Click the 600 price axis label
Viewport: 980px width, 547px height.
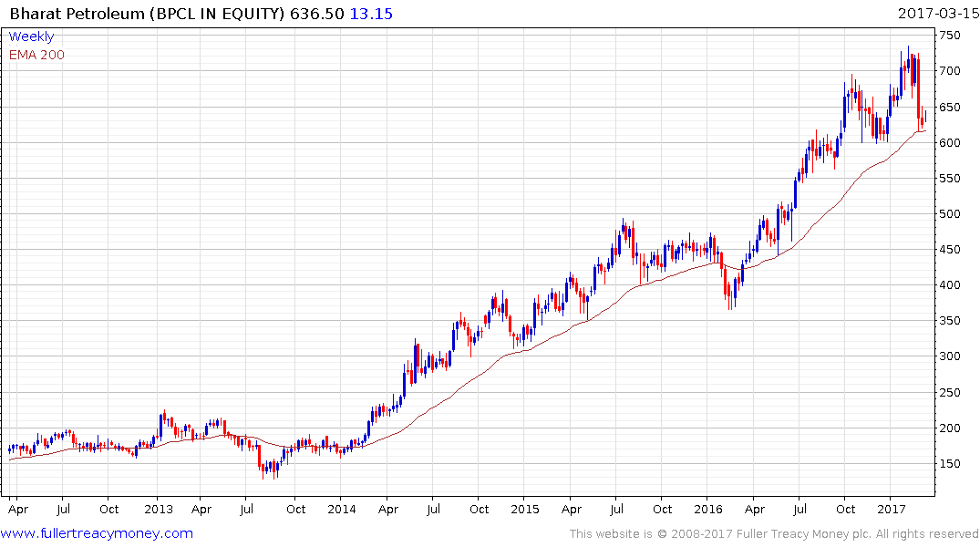[x=950, y=142]
